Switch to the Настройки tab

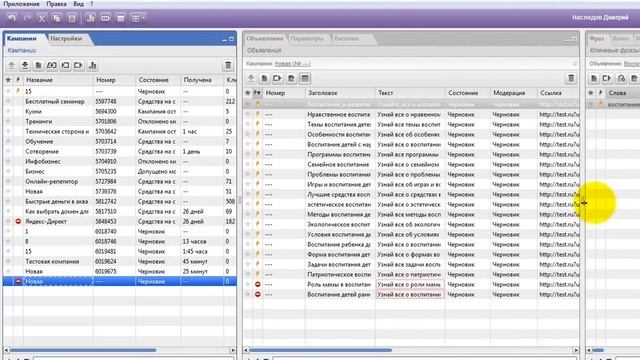click(67, 38)
